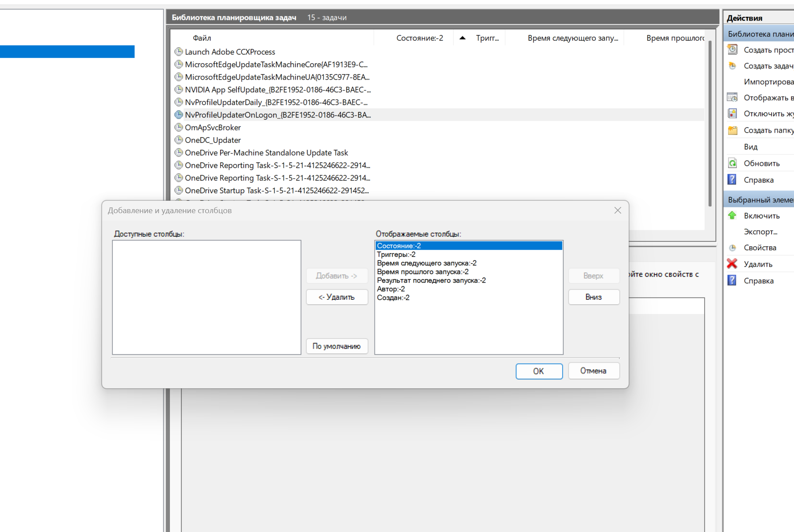The image size is (794, 532).
Task: Select Результат последнего запуска:-2 column entry
Action: click(469, 280)
